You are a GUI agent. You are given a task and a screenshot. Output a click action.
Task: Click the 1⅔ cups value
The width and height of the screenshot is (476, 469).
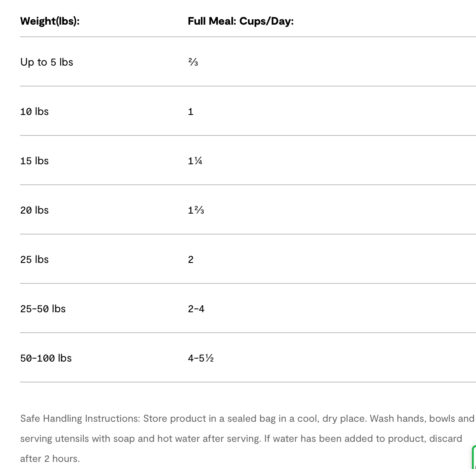196,210
